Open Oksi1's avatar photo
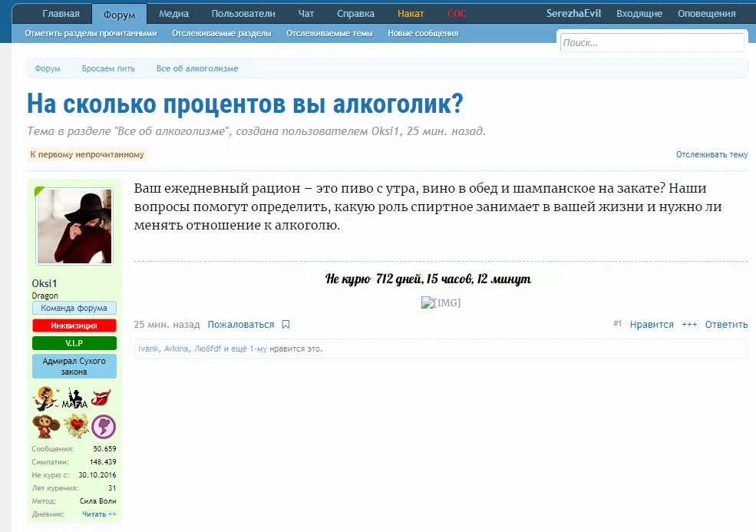Viewport: 756px width, 532px height. 74,226
